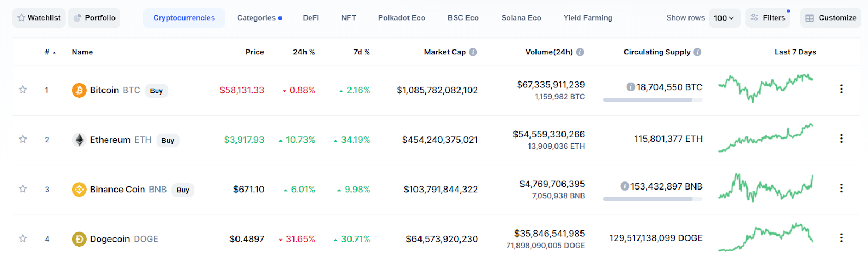The height and width of the screenshot is (258, 868).
Task: Click info icon beside Circulating Supply header
Action: [698, 52]
